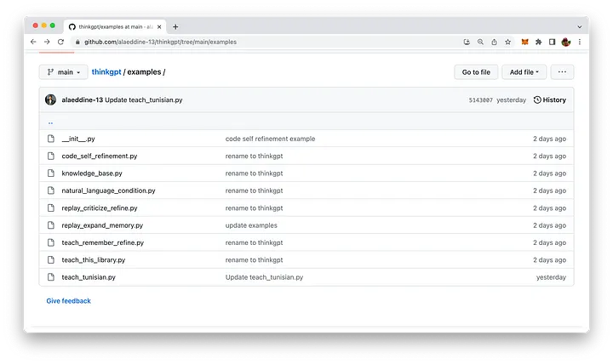Click the address bar URL field
The width and height of the screenshot is (613, 364).
[x=255, y=42]
